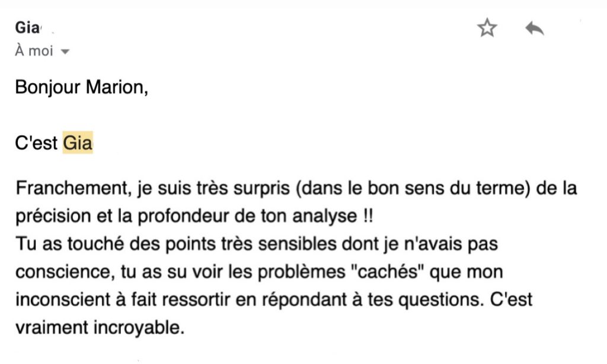Click the word analyse before exclamation marks
This screenshot has height=364, width=607.
[x=324, y=216]
